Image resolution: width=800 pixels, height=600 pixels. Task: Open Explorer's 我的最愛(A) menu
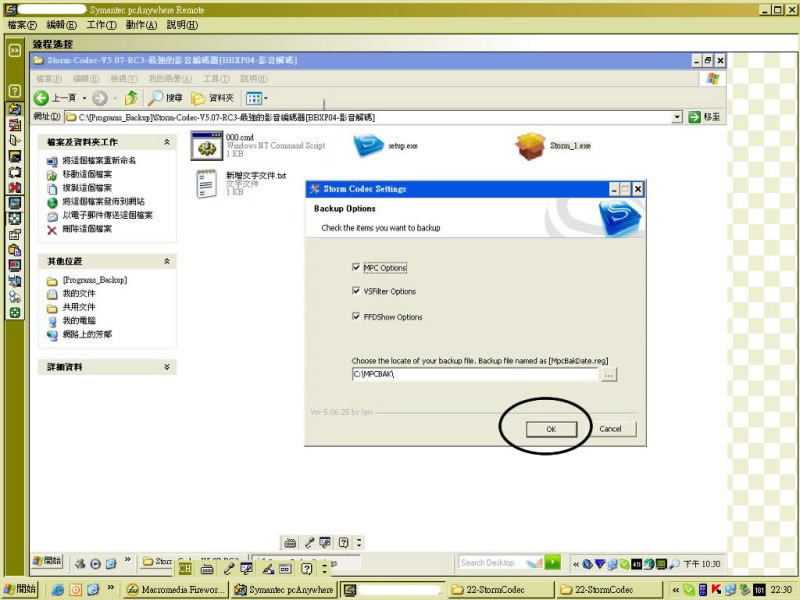pyautogui.click(x=170, y=79)
